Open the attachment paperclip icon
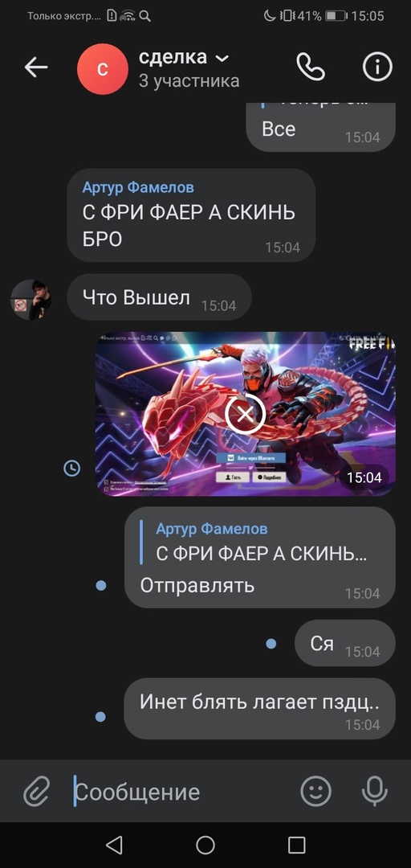The image size is (411, 868). click(x=36, y=791)
